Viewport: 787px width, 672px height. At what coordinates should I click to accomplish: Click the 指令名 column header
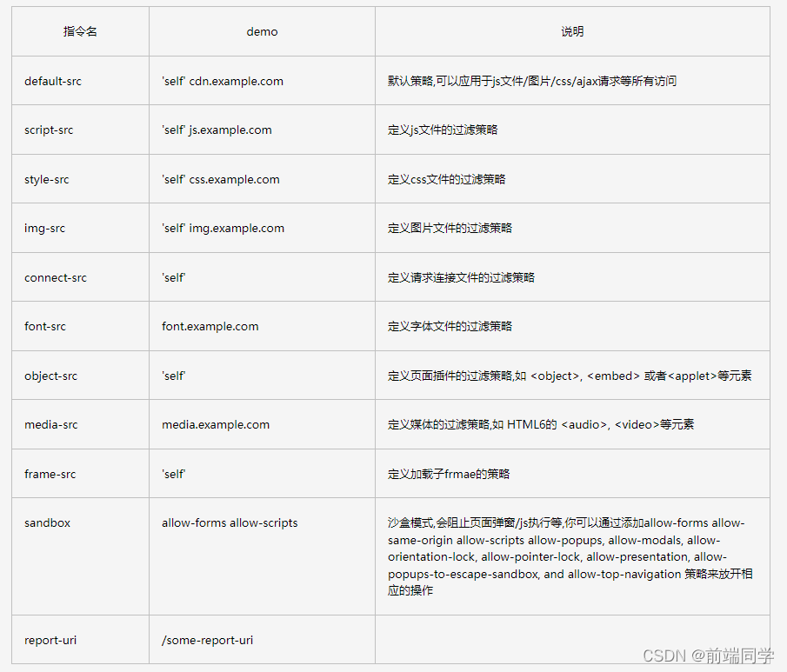80,31
